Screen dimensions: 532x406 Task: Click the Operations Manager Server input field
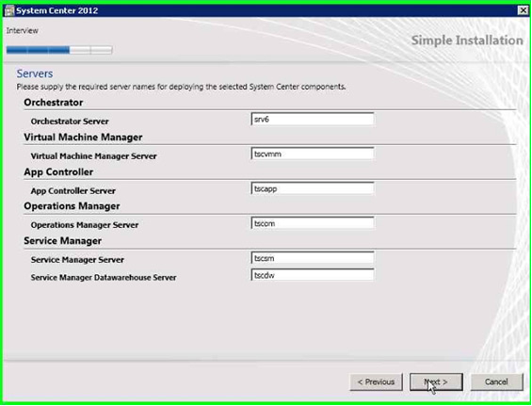point(313,223)
